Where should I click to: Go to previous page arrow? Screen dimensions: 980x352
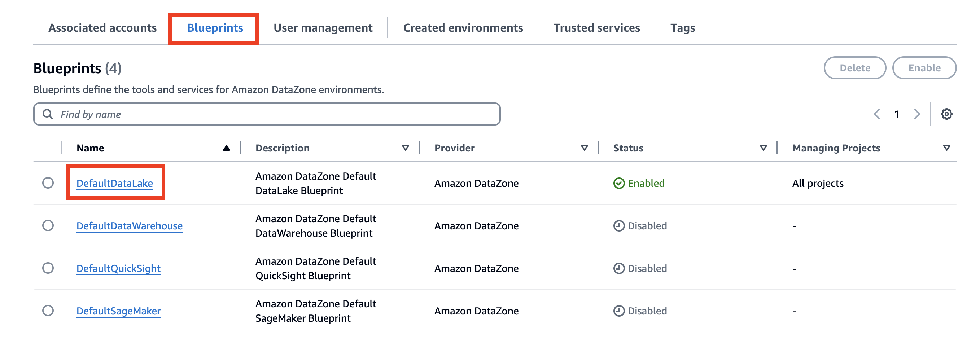pos(877,114)
